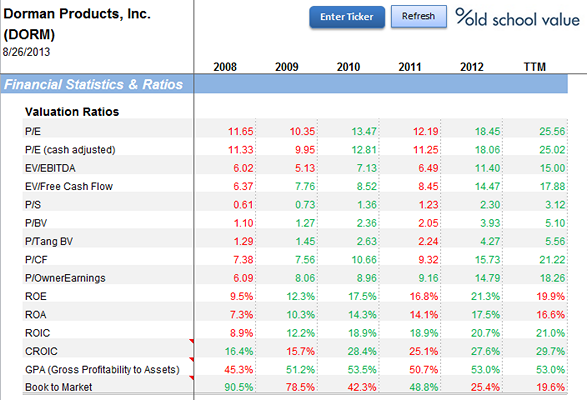Select the TTM Book to Market 19.6%
The image size is (587, 400).
tap(550, 387)
